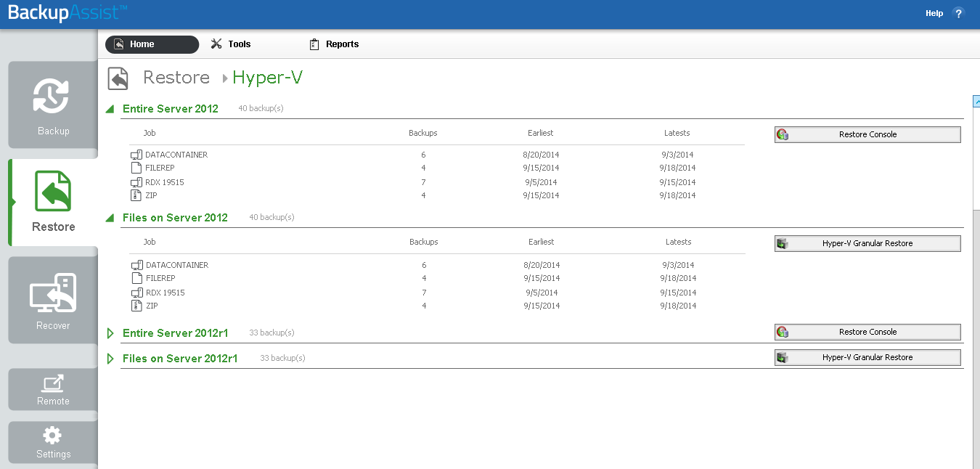The image size is (980, 469).
Task: Click Latests column header in Entire Server 2012
Action: [677, 133]
